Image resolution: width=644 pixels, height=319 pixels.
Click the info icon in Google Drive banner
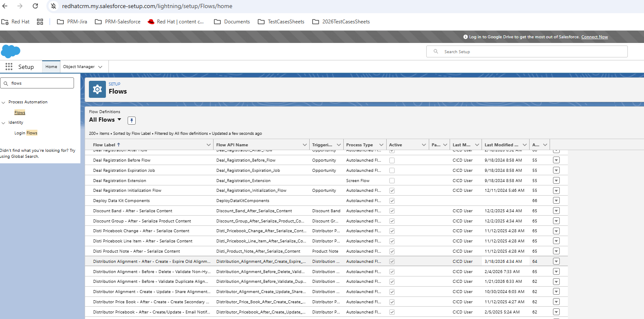tap(465, 37)
